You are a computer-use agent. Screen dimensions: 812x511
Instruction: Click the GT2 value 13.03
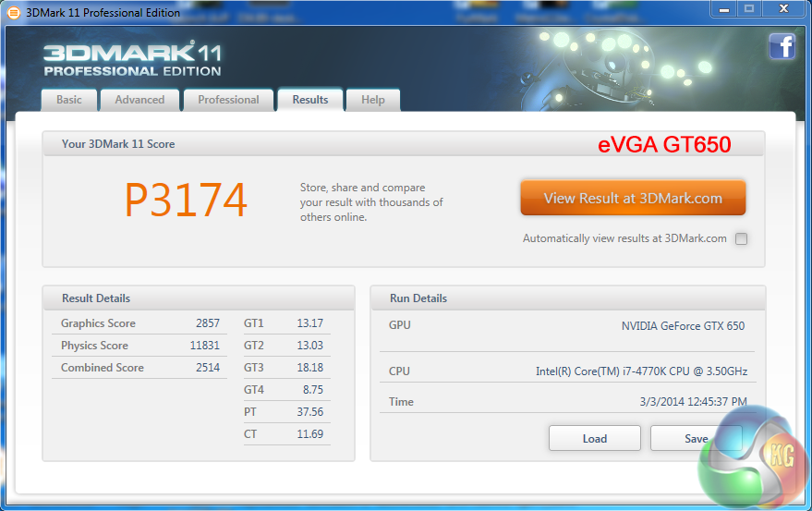(309, 346)
